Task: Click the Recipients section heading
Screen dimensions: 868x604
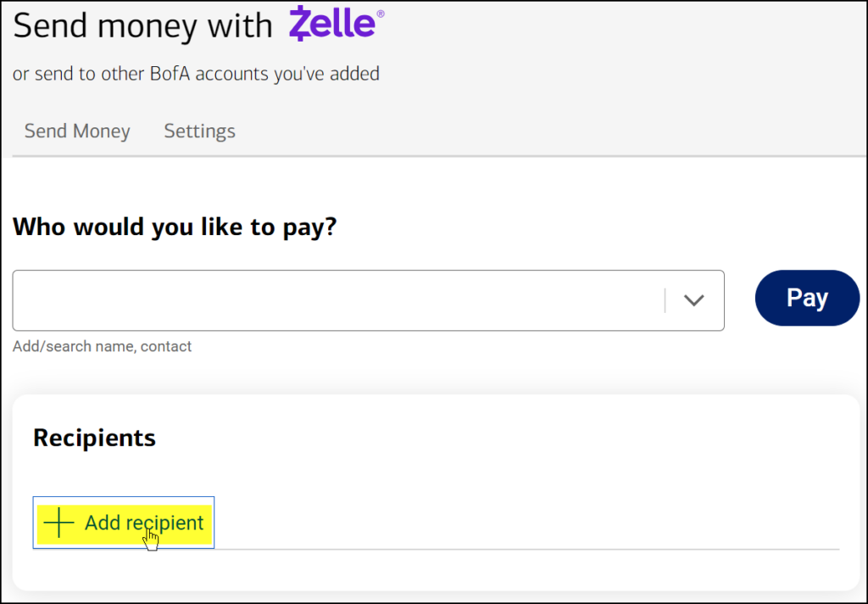Action: click(x=95, y=438)
